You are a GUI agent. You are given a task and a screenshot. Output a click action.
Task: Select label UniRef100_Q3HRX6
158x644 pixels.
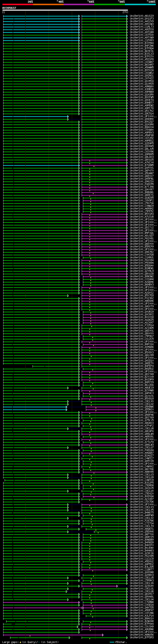point(142,89)
